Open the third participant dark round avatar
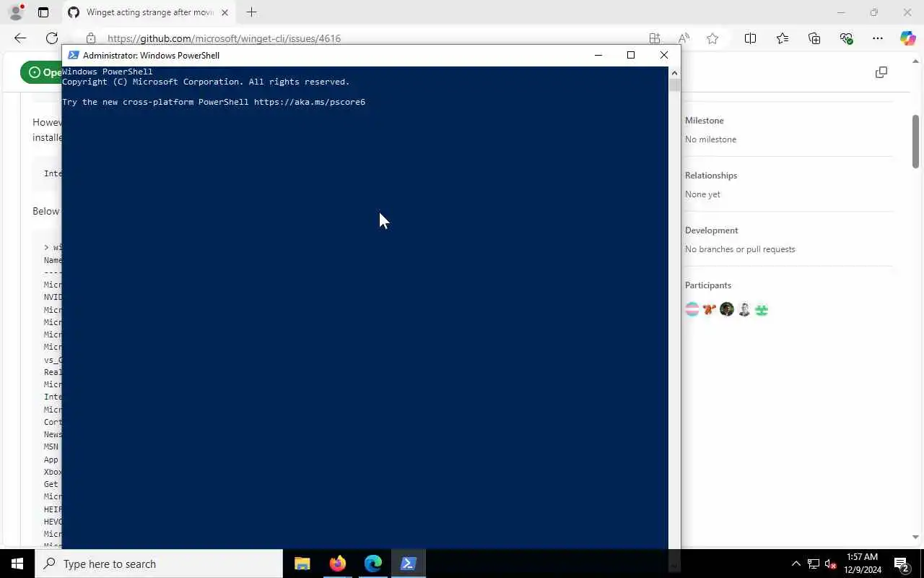This screenshot has width=924, height=578. (x=727, y=309)
